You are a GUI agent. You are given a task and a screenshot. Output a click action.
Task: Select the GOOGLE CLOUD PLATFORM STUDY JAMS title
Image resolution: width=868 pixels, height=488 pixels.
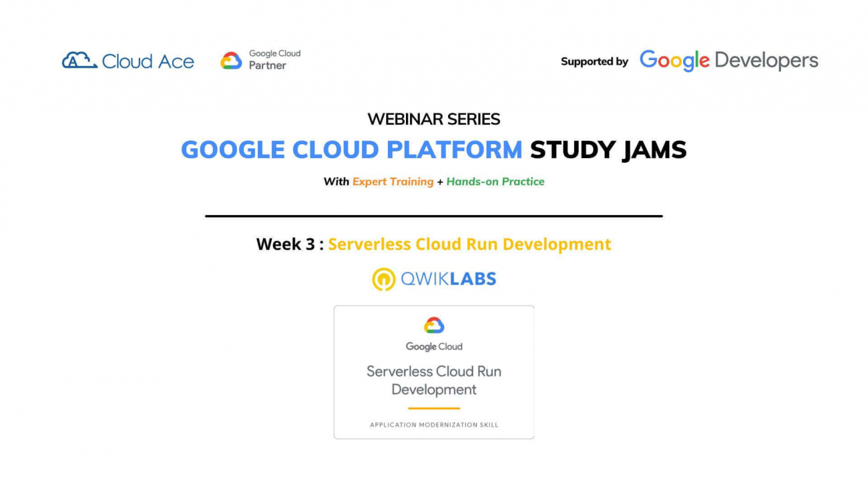[433, 150]
